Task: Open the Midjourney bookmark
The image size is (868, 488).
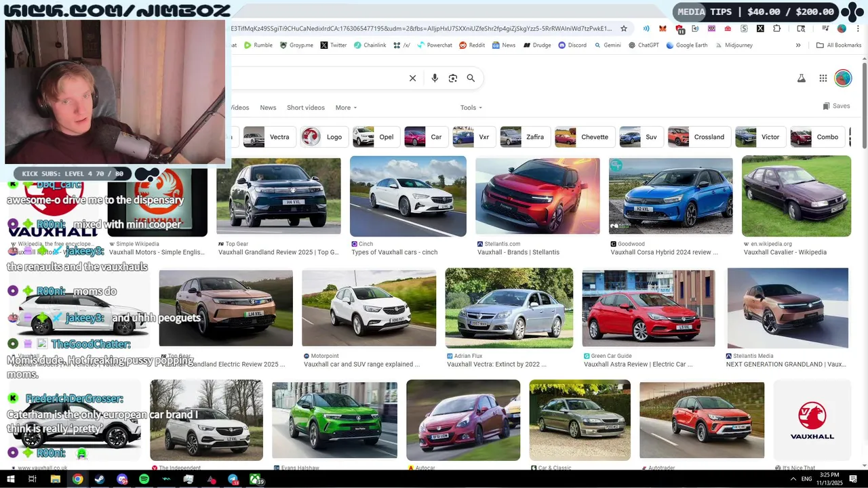Action: (734, 45)
